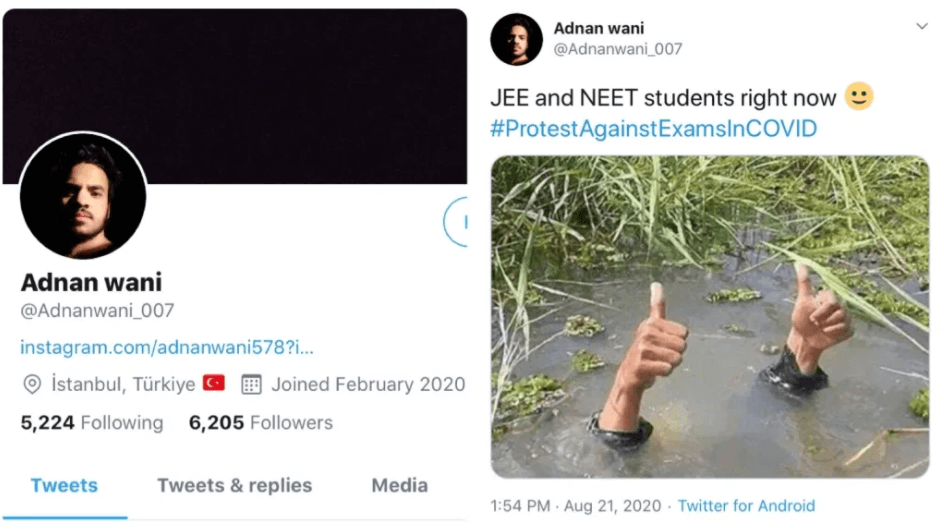Open the instagram.com/adnanwani578 link
Viewport: 944px width, 529px height.
pos(167,347)
